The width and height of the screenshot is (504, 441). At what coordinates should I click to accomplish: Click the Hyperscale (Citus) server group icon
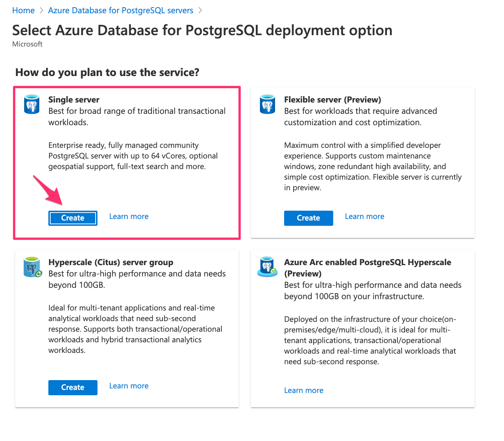[32, 267]
